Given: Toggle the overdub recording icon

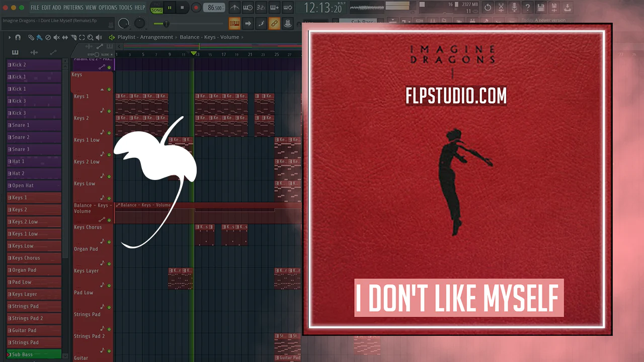Looking at the screenshot, I should [274, 8].
